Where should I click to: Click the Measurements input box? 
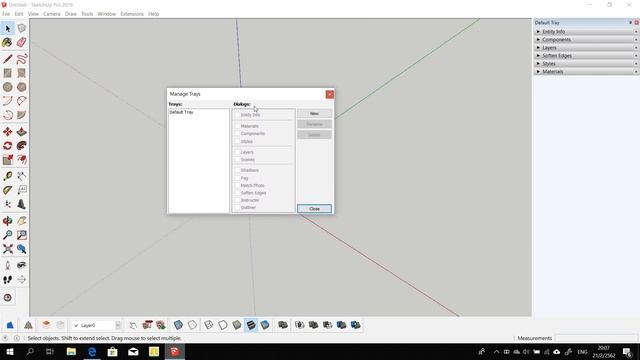(x=596, y=338)
